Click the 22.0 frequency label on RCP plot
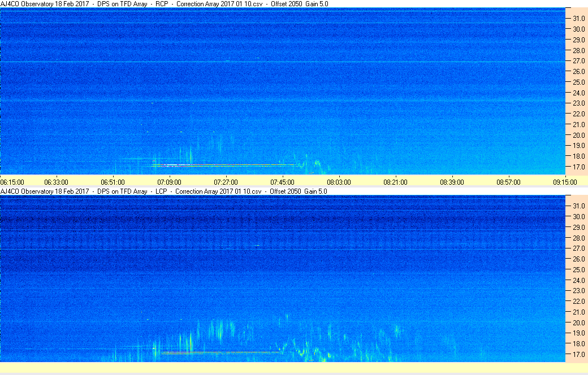 point(578,114)
